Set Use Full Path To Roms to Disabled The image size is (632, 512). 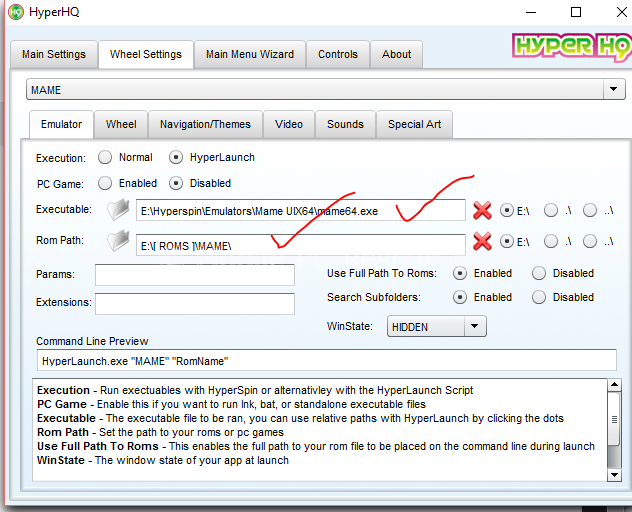coord(539,273)
